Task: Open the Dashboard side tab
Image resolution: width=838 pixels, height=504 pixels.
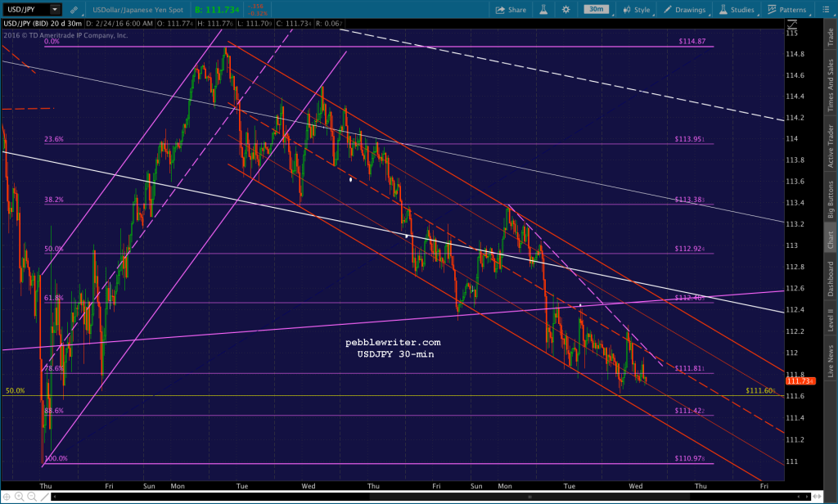Action: point(831,278)
